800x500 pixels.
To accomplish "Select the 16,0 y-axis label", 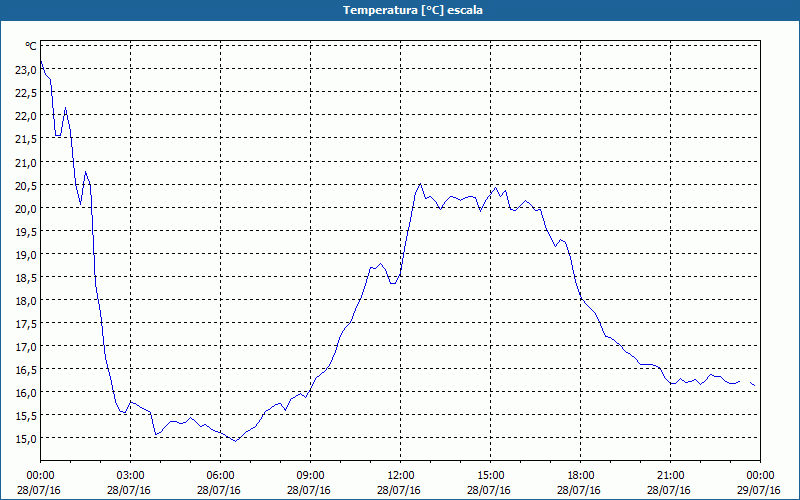I will [26, 392].
